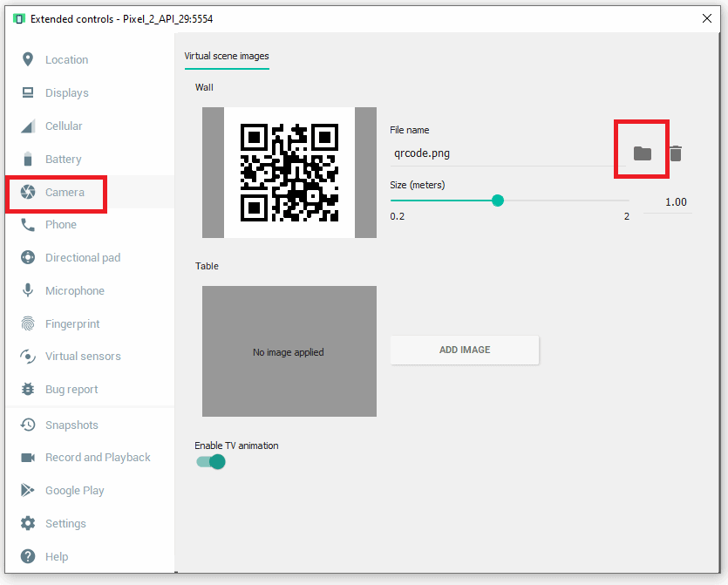Go to Virtual sensors section
This screenshot has height=585, width=728.
tap(83, 357)
